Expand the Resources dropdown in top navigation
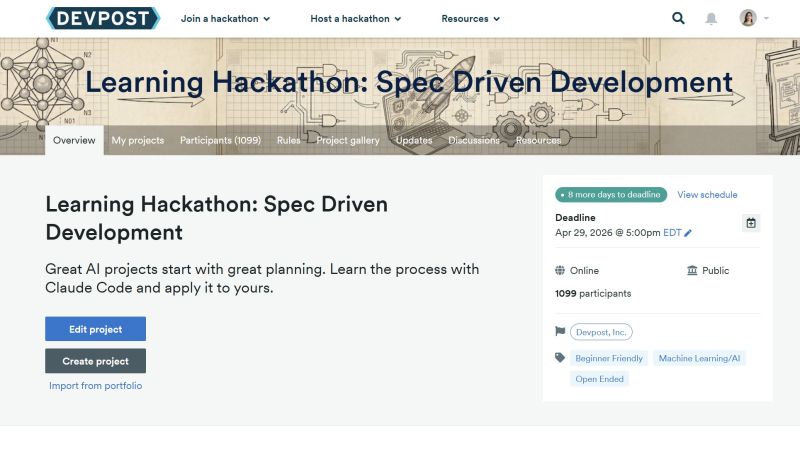The image size is (800, 454). 470,19
